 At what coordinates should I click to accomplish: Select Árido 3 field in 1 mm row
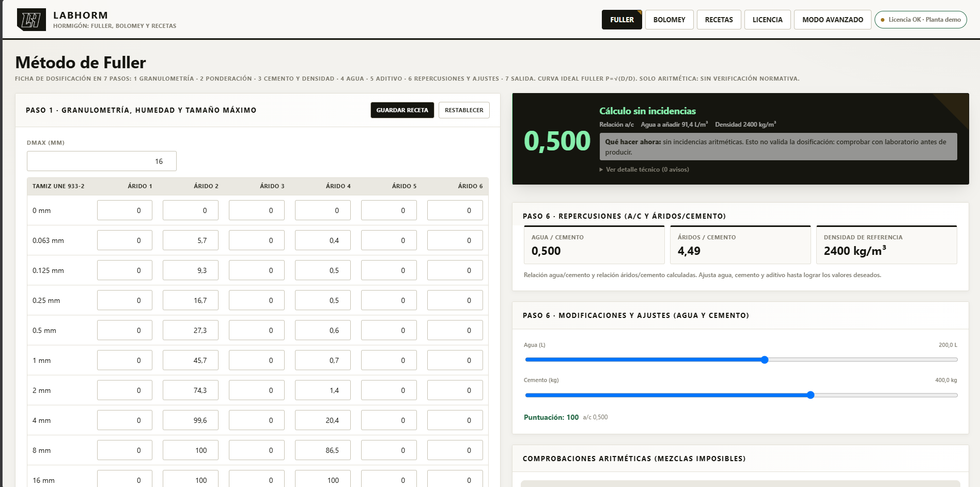[x=257, y=360]
